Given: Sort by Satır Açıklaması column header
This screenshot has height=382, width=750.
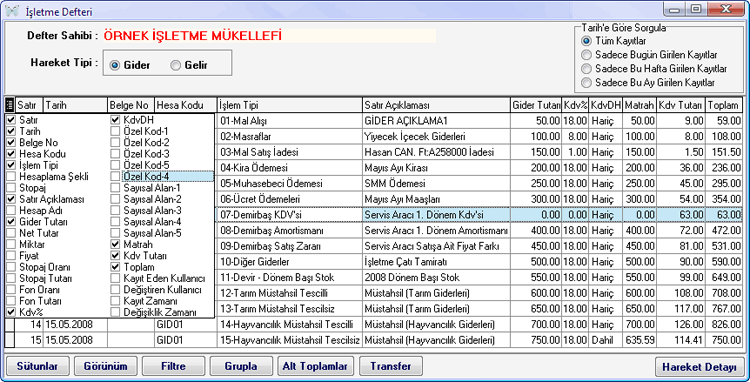Looking at the screenshot, I should pos(436,105).
